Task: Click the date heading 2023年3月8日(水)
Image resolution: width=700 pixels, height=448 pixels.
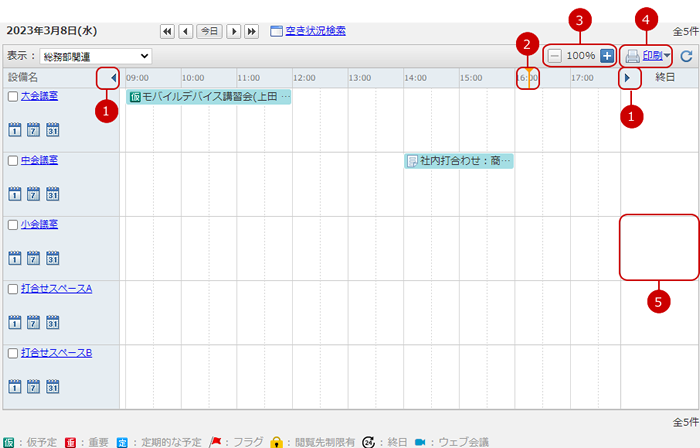Action: pos(52,31)
